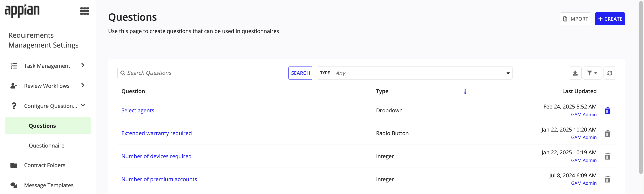Click the IMPORT button
644x194 pixels.
(x=575, y=19)
